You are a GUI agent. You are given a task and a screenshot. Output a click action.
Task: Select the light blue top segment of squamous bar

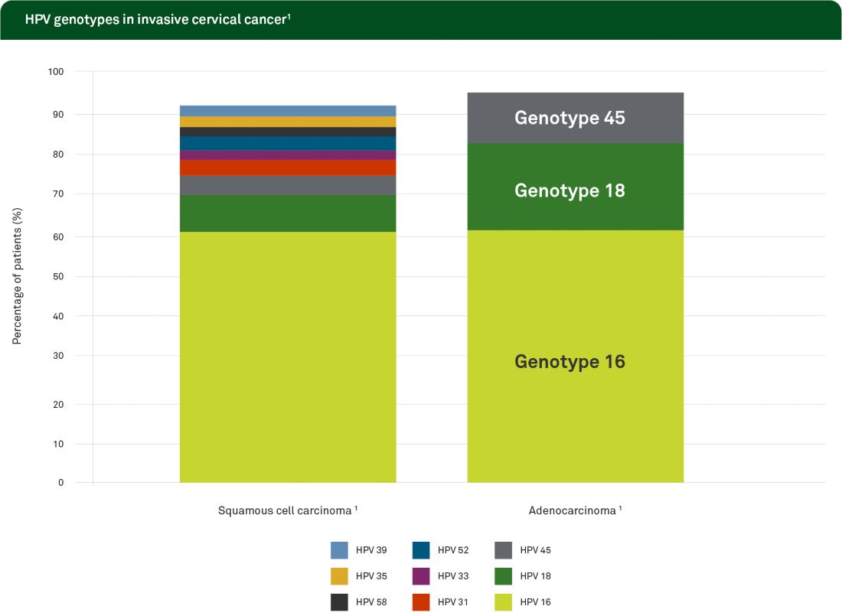click(x=288, y=111)
